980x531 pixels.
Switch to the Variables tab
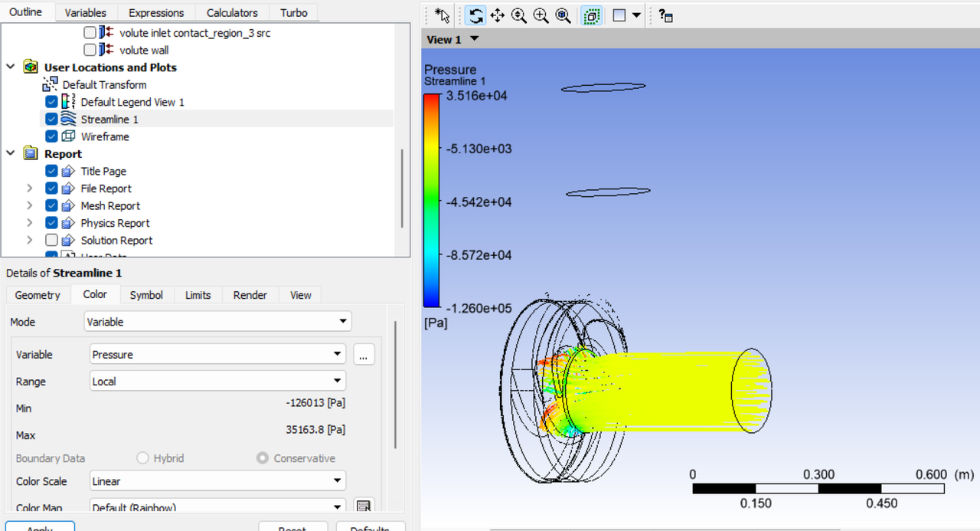click(86, 12)
